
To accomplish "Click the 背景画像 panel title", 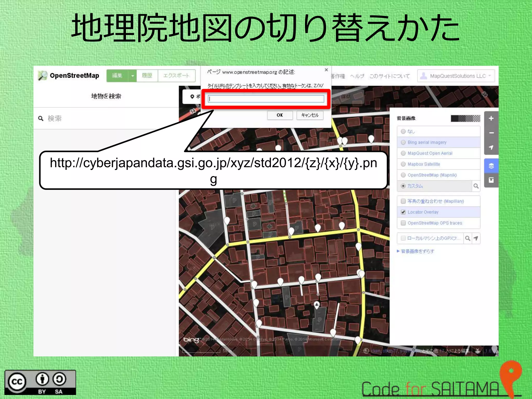I will pos(406,118).
